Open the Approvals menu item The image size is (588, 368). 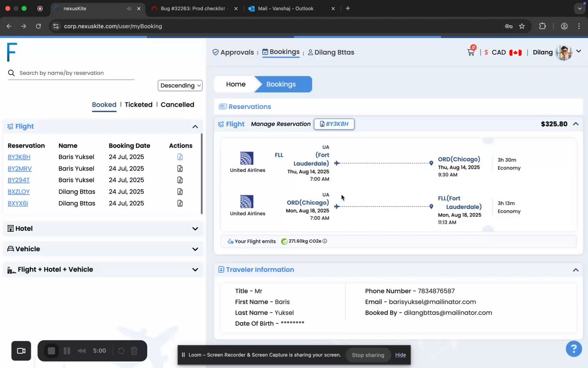coord(233,52)
